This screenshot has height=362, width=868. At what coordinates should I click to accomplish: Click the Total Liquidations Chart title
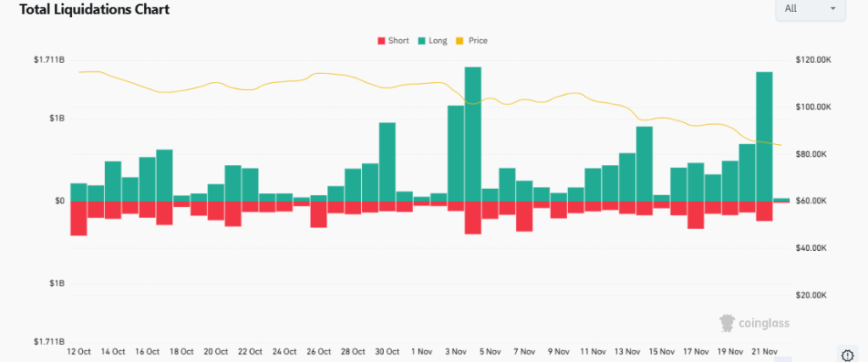88,10
